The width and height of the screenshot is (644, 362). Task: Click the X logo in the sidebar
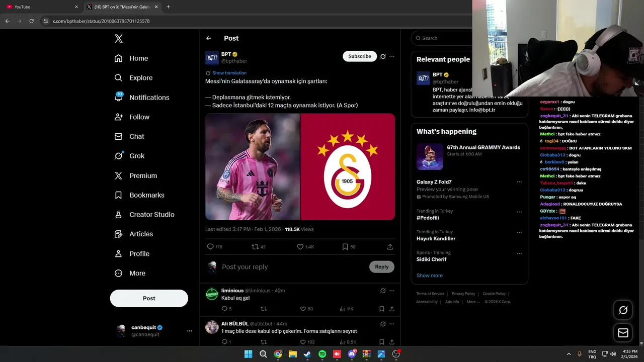coord(118,39)
